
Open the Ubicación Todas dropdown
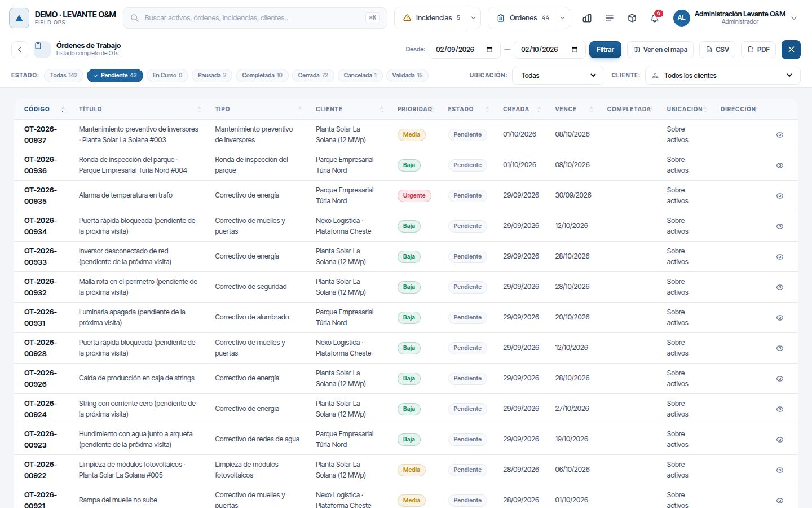(x=558, y=76)
